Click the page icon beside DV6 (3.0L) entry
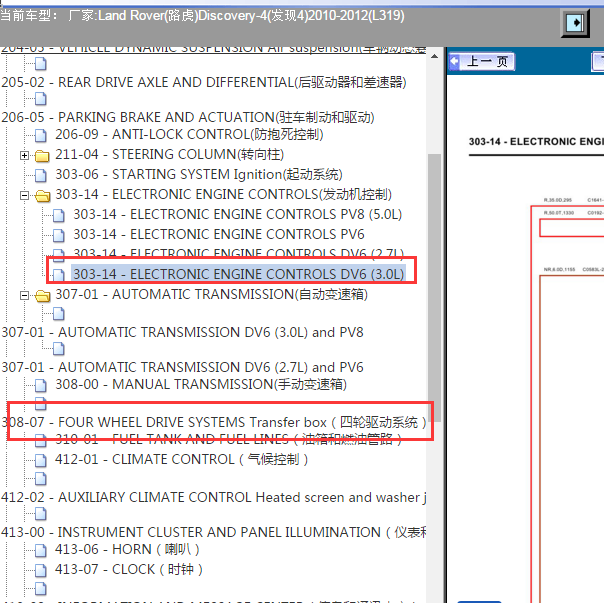 pos(59,275)
